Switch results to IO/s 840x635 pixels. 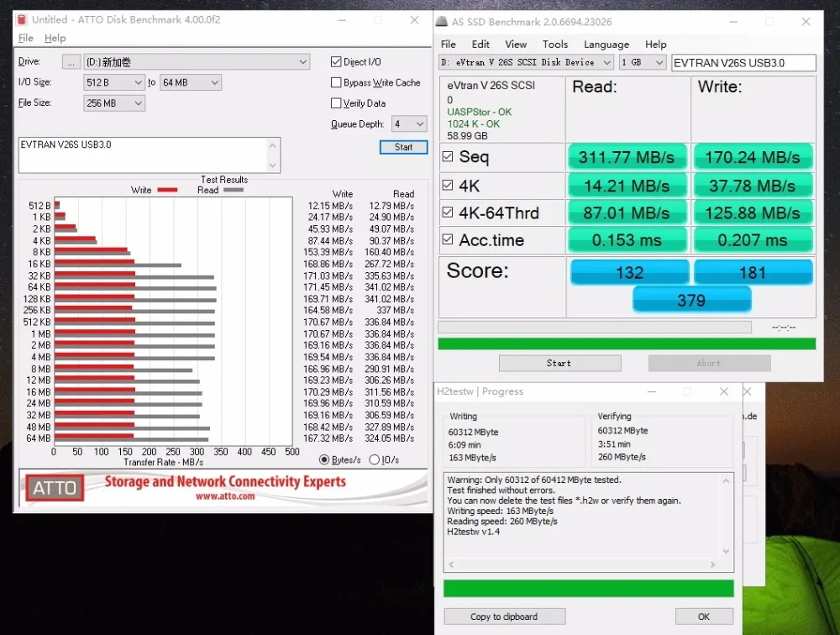375,459
